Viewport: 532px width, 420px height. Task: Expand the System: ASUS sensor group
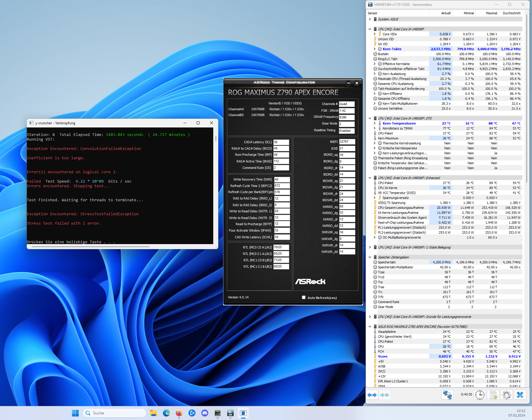[370, 19]
